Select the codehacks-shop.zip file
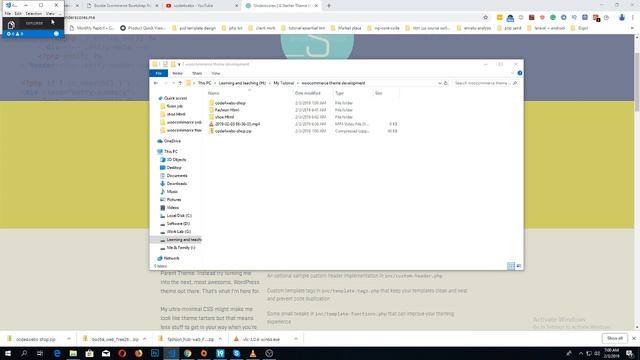The width and height of the screenshot is (640, 360). (233, 131)
